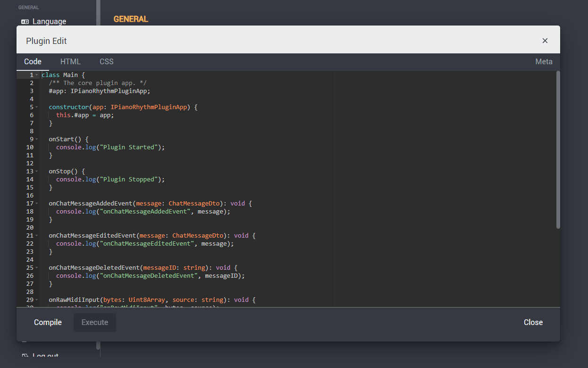This screenshot has height=368, width=588.
Task: Click the "onStart() {" method line
Action: [68, 139]
